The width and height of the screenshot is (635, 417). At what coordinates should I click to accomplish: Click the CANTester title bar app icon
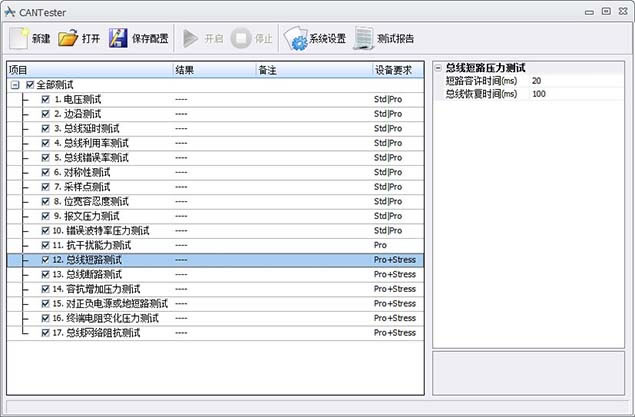click(x=10, y=11)
